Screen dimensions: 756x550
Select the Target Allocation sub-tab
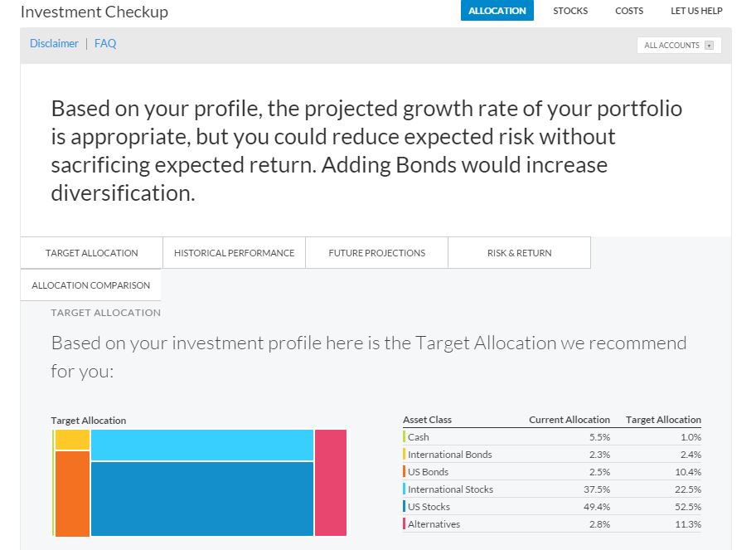[x=92, y=253]
